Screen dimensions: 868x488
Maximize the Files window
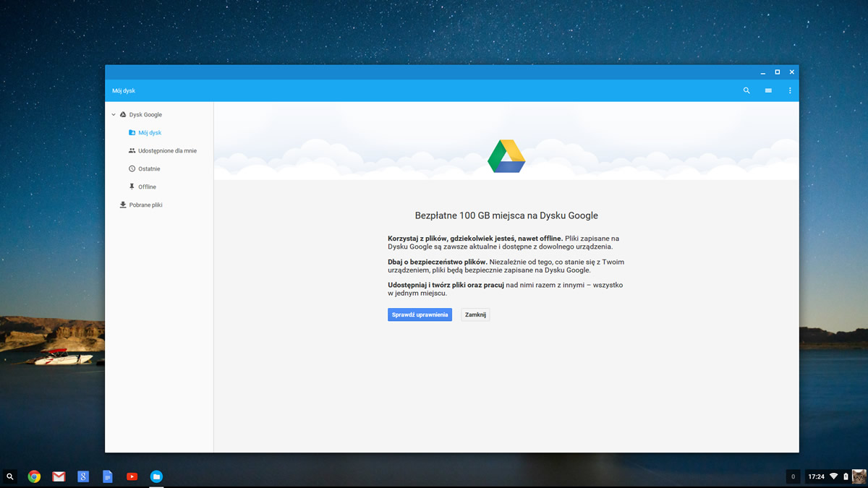pos(778,72)
